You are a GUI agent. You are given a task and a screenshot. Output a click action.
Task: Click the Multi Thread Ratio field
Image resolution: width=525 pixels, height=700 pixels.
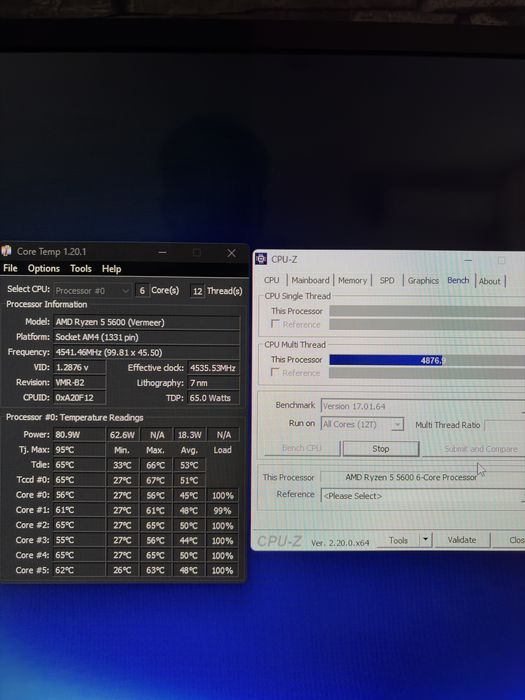coord(505,425)
